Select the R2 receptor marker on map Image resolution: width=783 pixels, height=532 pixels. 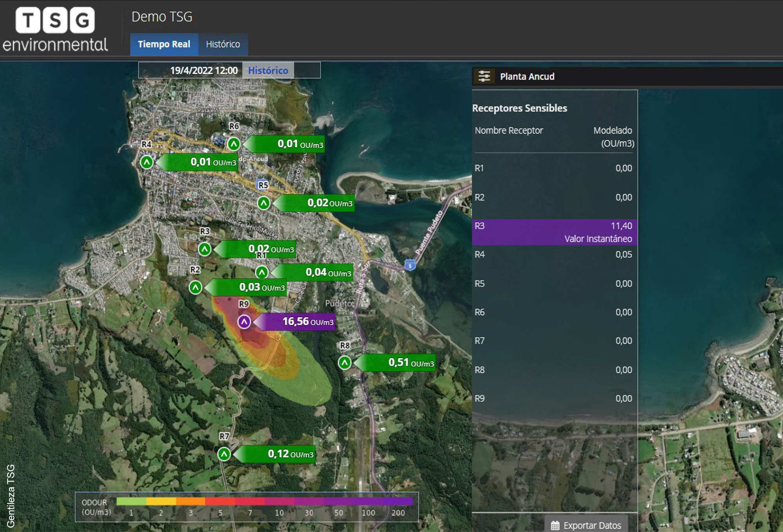(195, 288)
